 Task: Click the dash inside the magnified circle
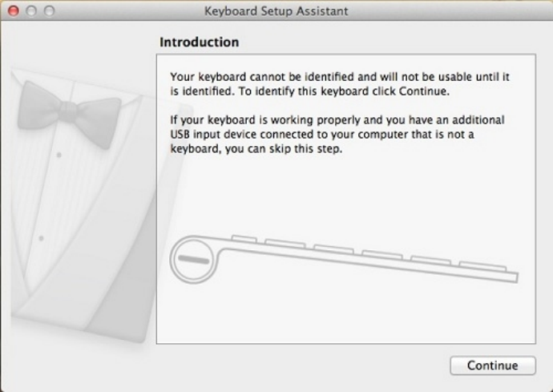(x=194, y=260)
